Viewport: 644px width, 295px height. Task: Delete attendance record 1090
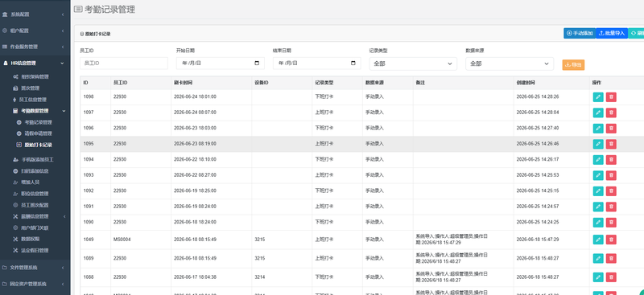[x=611, y=222]
